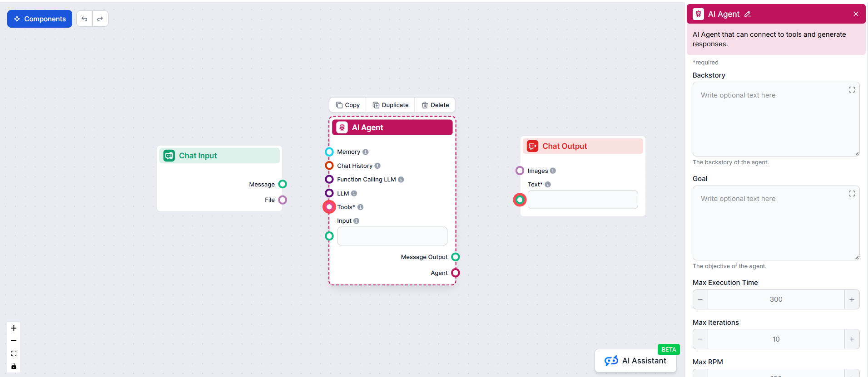Click the undo arrow icon
The image size is (868, 377).
coord(84,19)
